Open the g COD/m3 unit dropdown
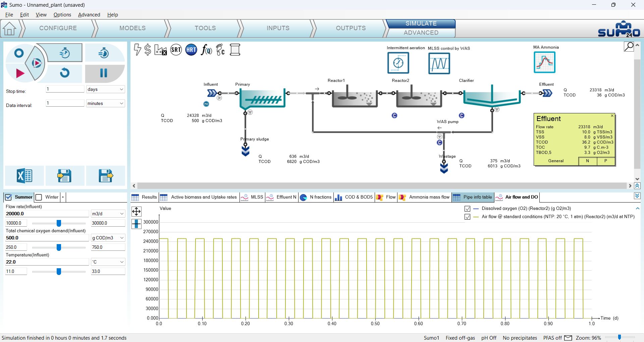 click(x=108, y=238)
